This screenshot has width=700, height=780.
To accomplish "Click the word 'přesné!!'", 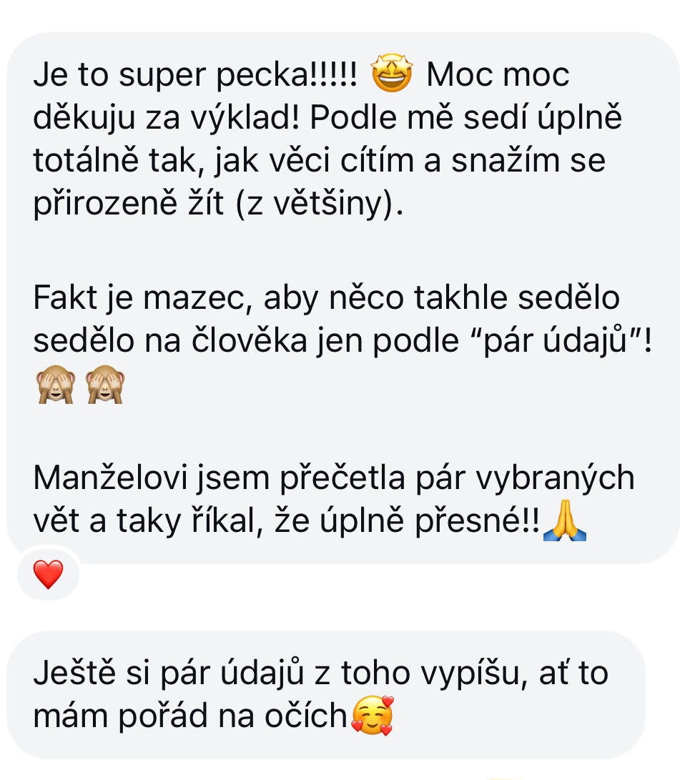I will (x=477, y=521).
